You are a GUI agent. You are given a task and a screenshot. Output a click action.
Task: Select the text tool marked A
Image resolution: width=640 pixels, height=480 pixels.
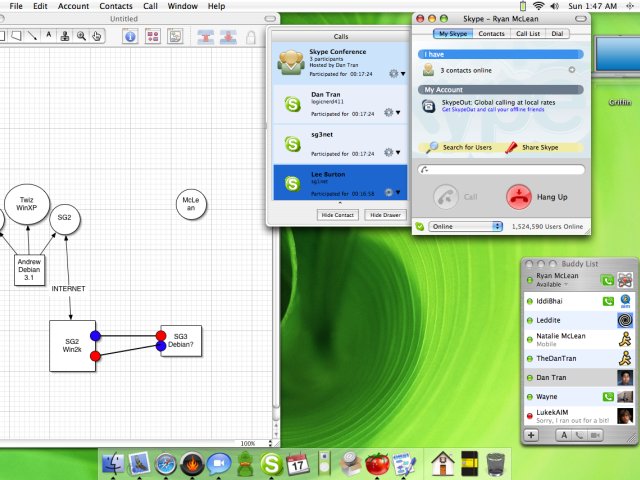point(48,36)
